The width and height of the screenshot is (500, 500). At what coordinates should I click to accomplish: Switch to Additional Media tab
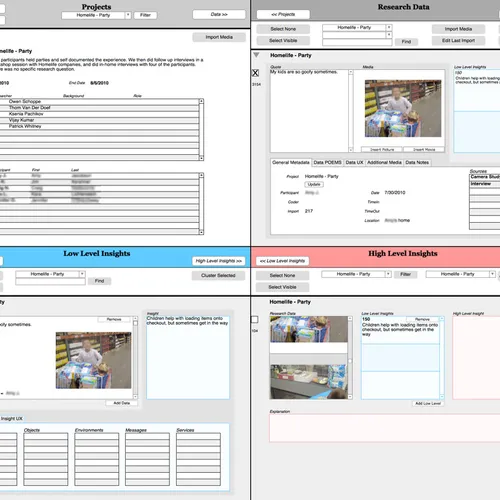384,162
